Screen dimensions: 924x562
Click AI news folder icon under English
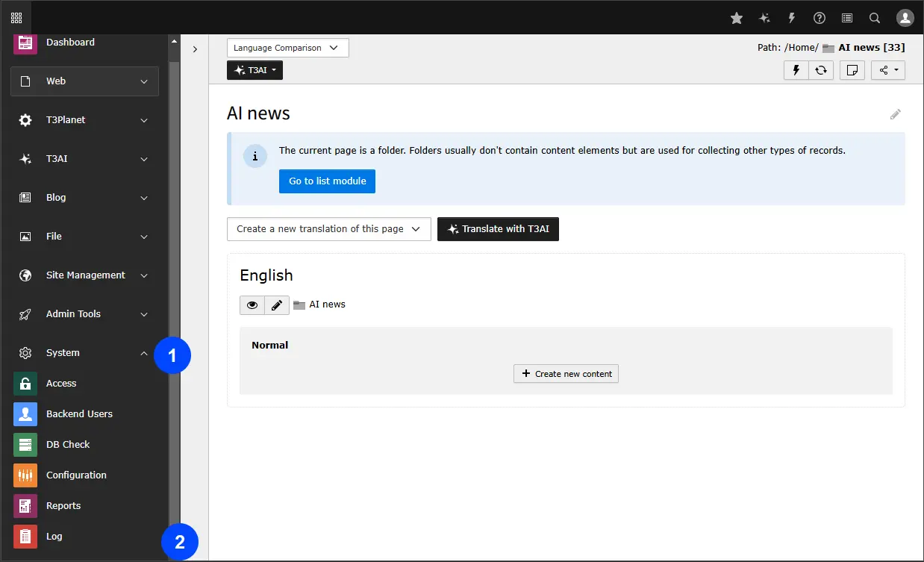299,305
